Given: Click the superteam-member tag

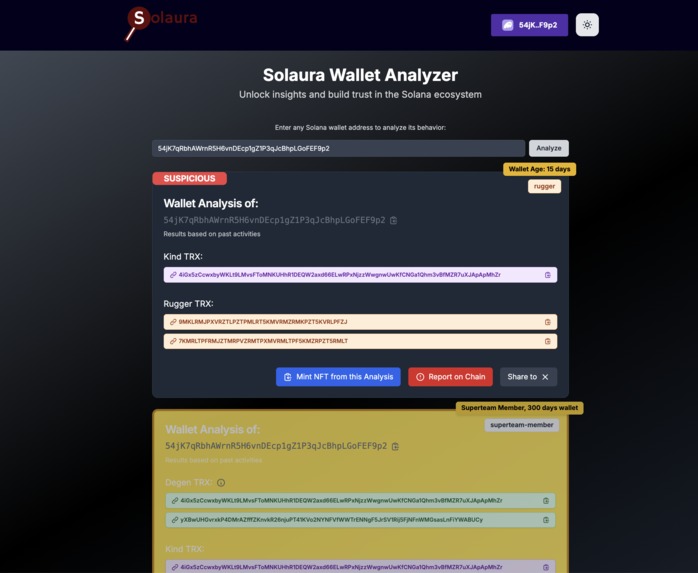Looking at the screenshot, I should point(522,425).
